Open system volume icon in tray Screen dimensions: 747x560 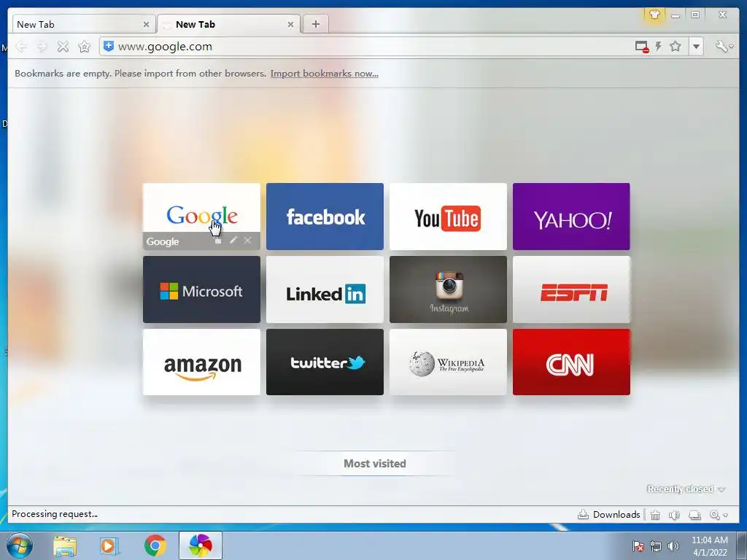coord(673,546)
